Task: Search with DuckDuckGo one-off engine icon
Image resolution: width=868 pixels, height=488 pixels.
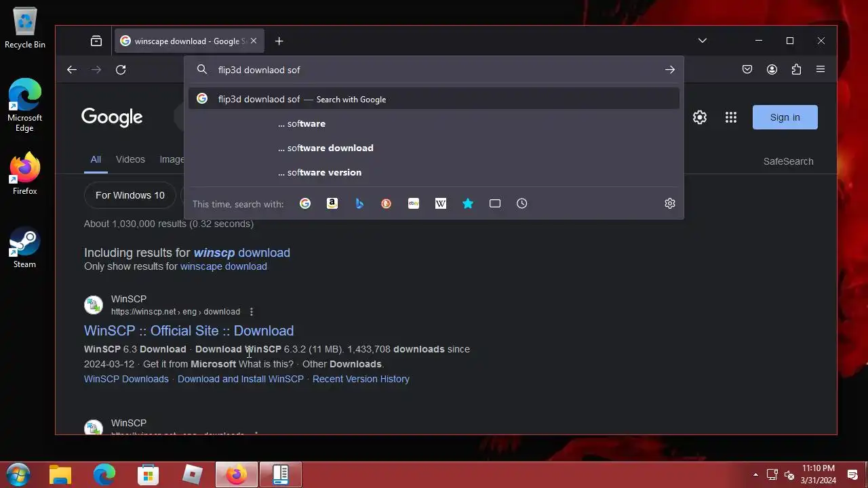Action: point(387,203)
